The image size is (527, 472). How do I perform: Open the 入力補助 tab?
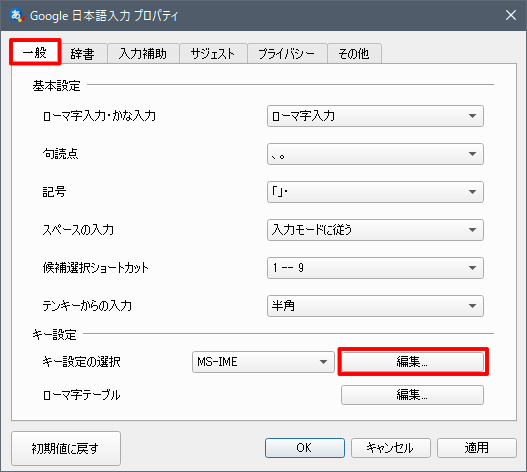click(x=143, y=54)
